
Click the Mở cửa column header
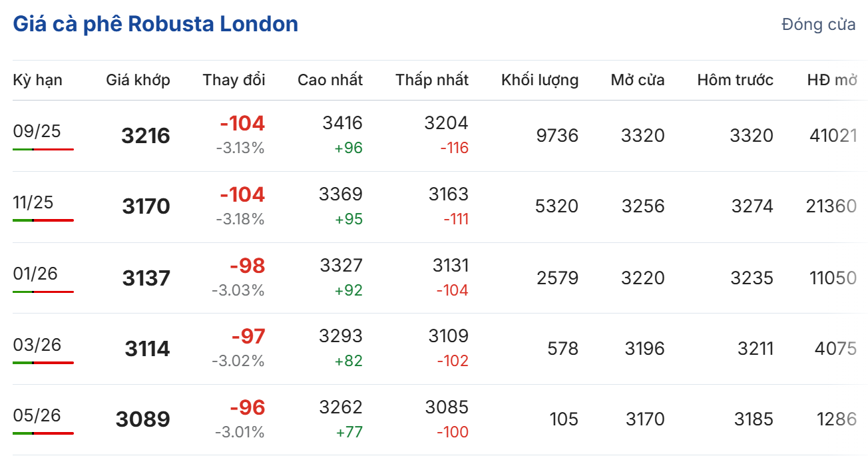coord(637,81)
